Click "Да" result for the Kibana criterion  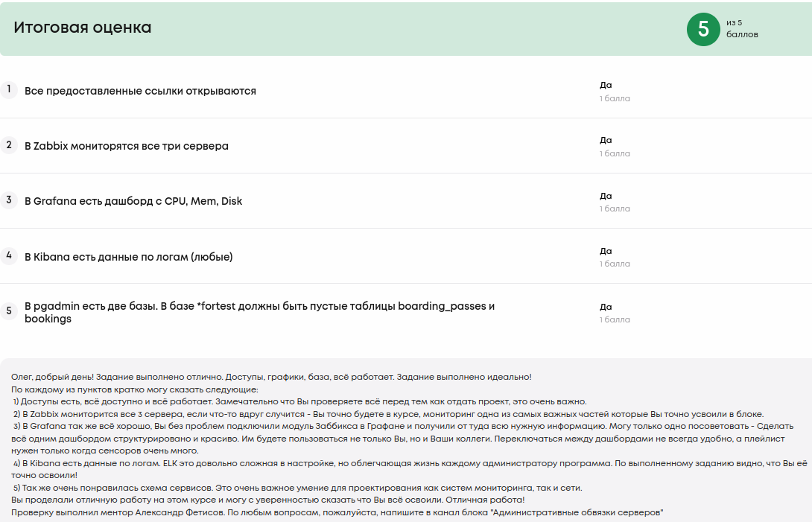(606, 251)
